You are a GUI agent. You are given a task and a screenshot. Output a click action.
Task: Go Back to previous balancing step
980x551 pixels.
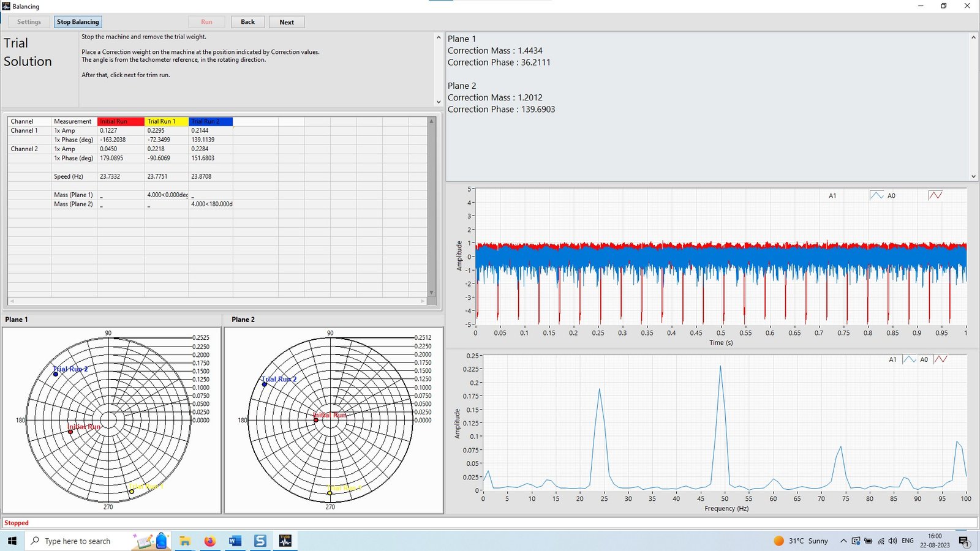pos(247,22)
